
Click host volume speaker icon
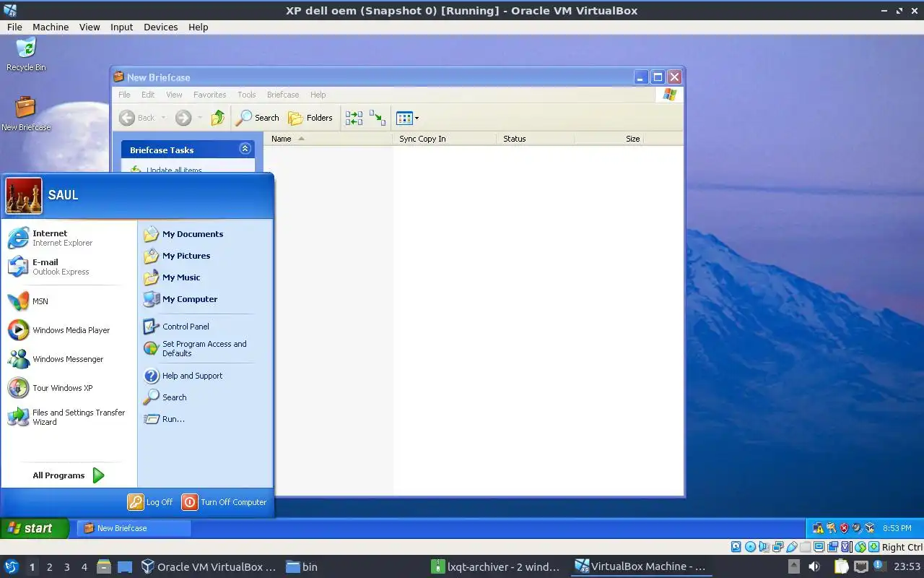(x=814, y=567)
